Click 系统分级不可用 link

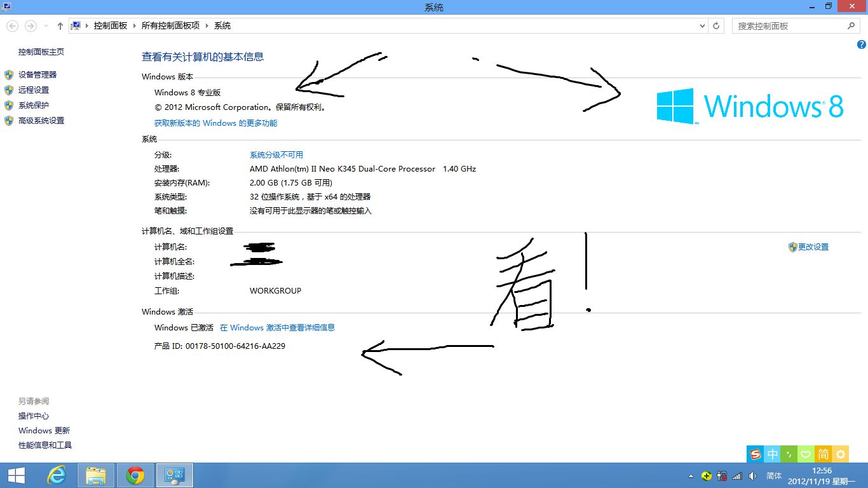click(x=276, y=155)
